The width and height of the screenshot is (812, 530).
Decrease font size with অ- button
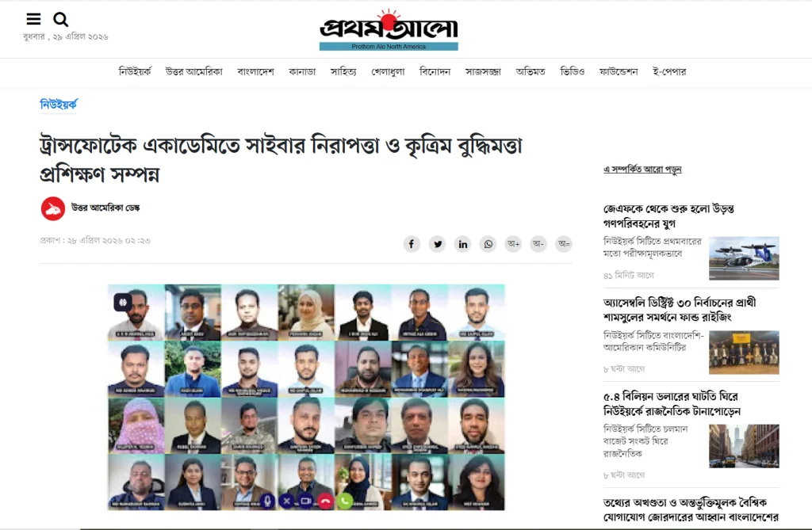click(538, 244)
